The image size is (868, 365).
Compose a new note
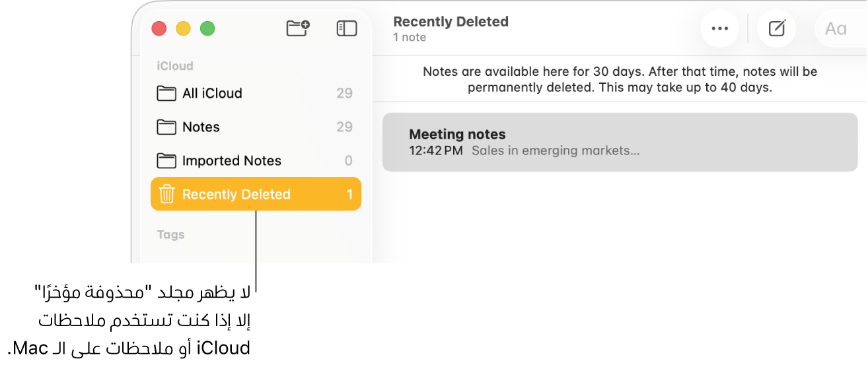(777, 29)
